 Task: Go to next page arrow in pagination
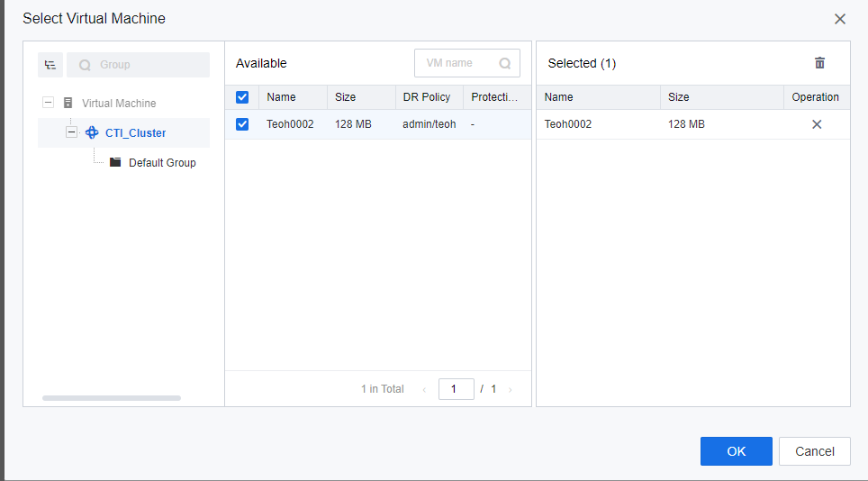(511, 390)
